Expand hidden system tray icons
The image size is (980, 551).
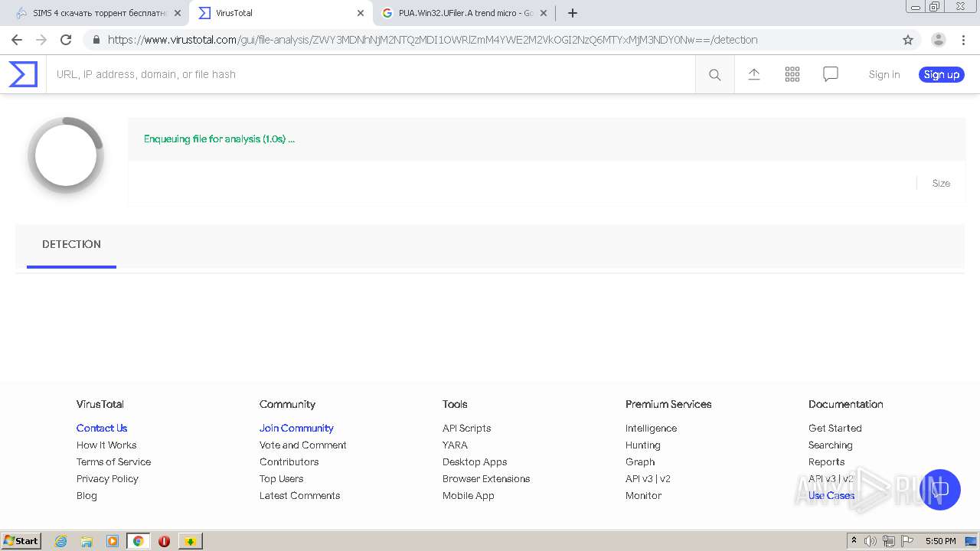pyautogui.click(x=854, y=540)
